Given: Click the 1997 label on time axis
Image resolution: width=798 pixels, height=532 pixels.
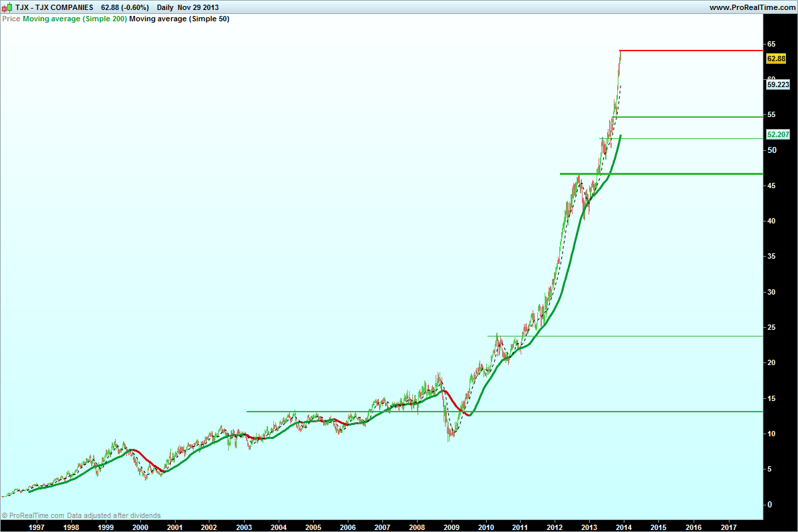Looking at the screenshot, I should pos(37,525).
